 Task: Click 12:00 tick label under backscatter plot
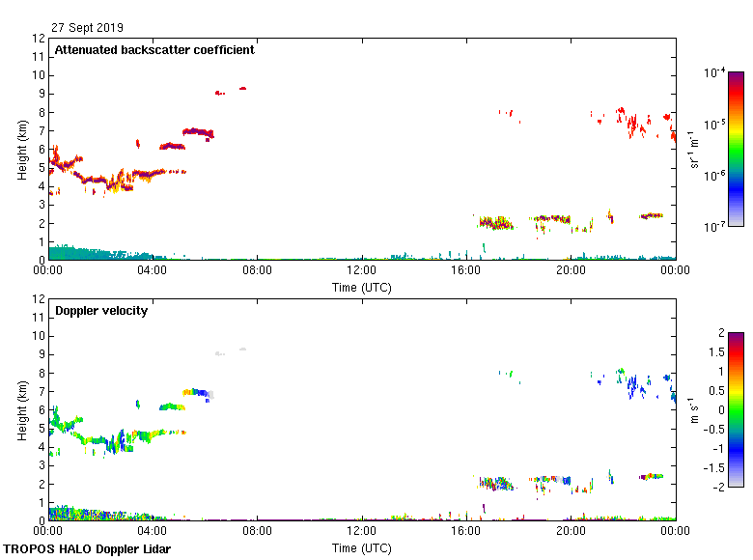(x=361, y=271)
